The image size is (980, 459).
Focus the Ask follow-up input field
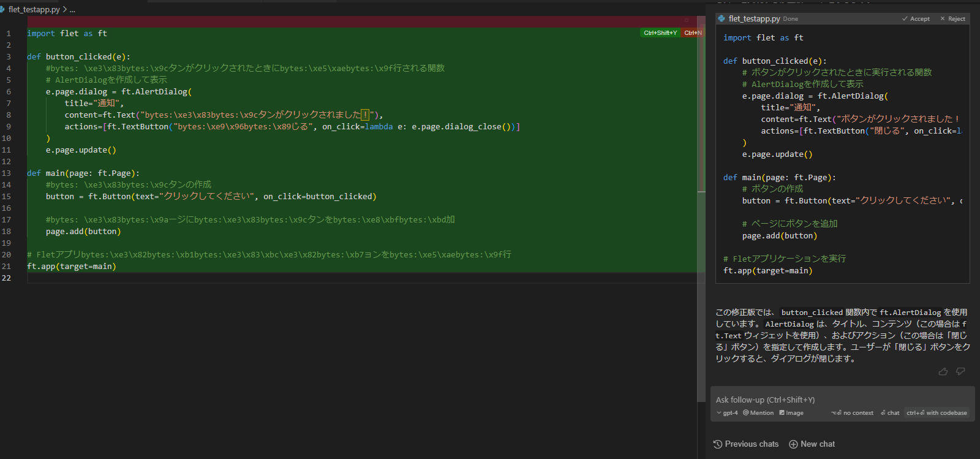tap(842, 400)
